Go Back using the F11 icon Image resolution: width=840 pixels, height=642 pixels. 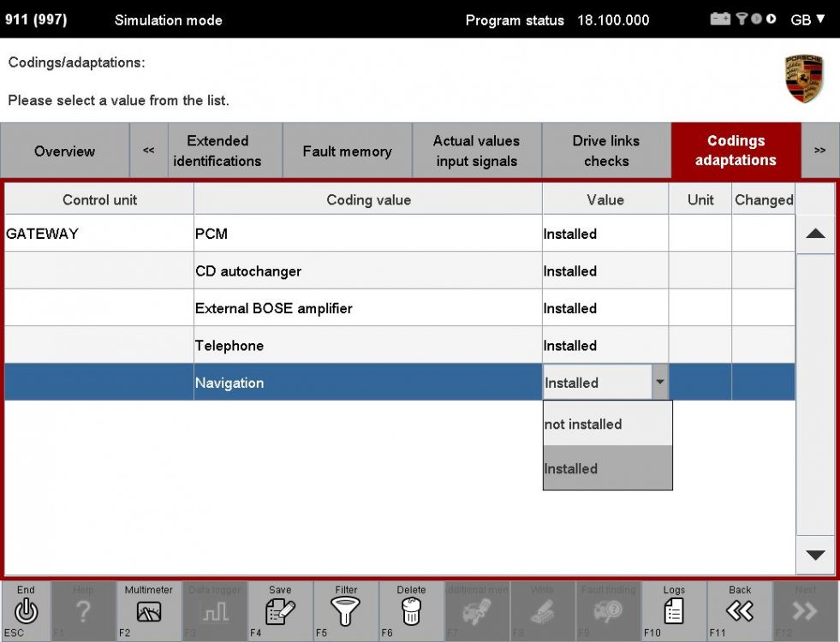tap(740, 610)
